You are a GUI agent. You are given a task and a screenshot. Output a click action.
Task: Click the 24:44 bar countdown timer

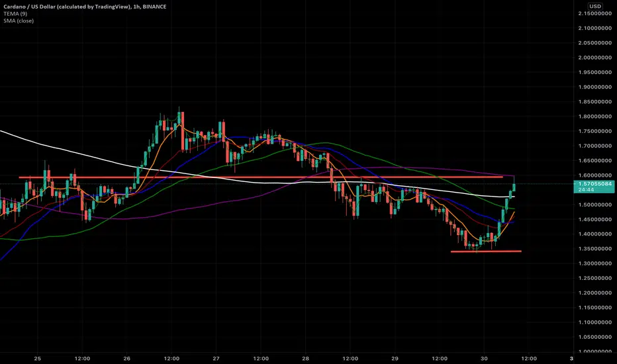[587, 190]
